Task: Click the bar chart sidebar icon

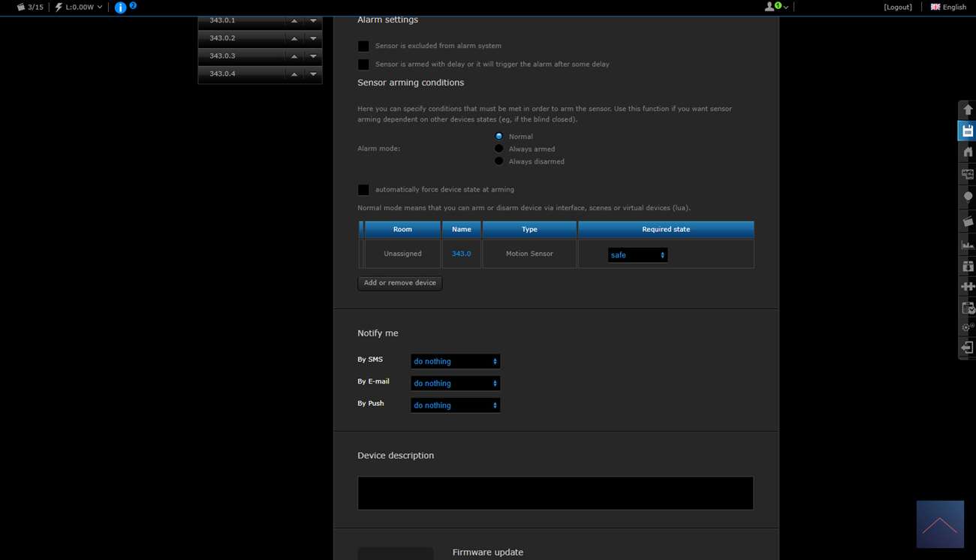Action: [x=967, y=244]
